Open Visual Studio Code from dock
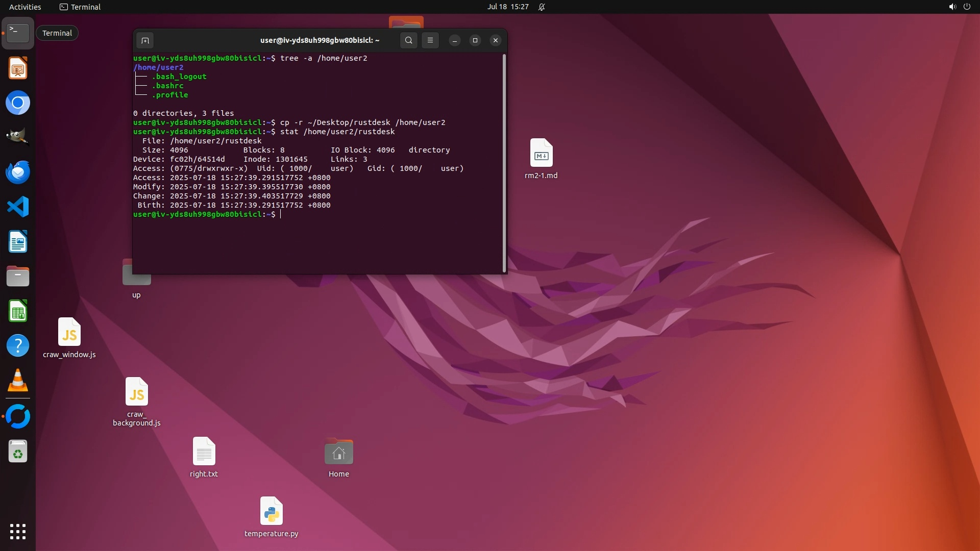This screenshot has width=980, height=551. coord(18,207)
